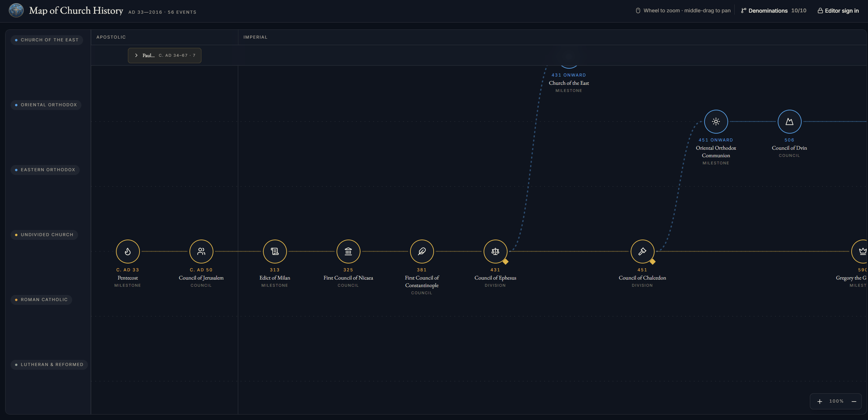Click the mouse hint icon

(x=638, y=11)
